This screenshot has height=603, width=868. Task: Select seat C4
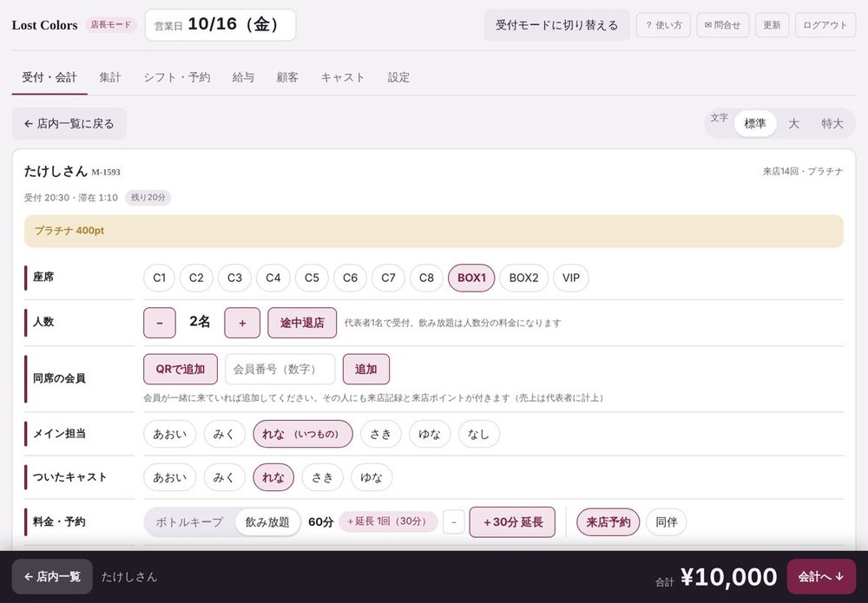click(x=273, y=278)
